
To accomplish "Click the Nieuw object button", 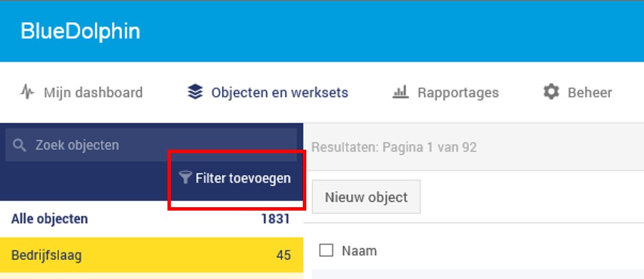I will point(366,197).
